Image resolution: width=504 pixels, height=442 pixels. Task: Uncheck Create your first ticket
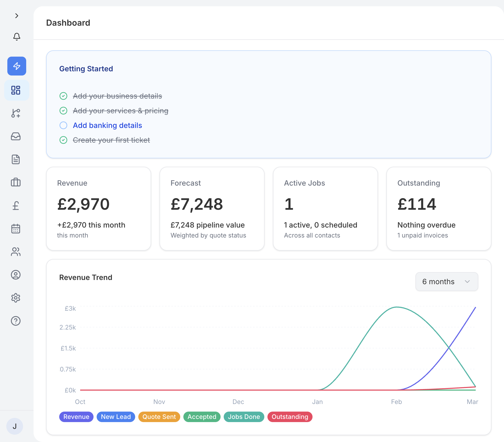click(x=63, y=140)
